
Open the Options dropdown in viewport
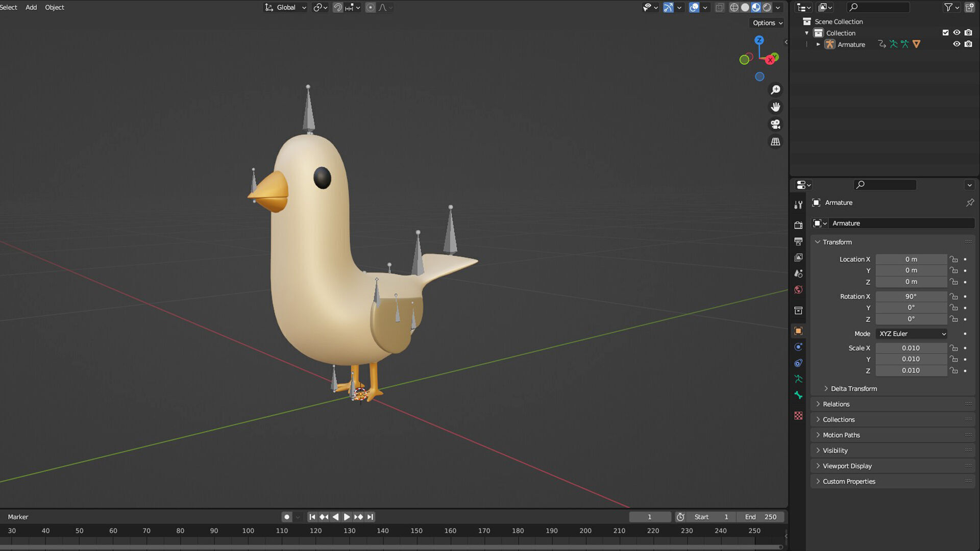coord(767,23)
